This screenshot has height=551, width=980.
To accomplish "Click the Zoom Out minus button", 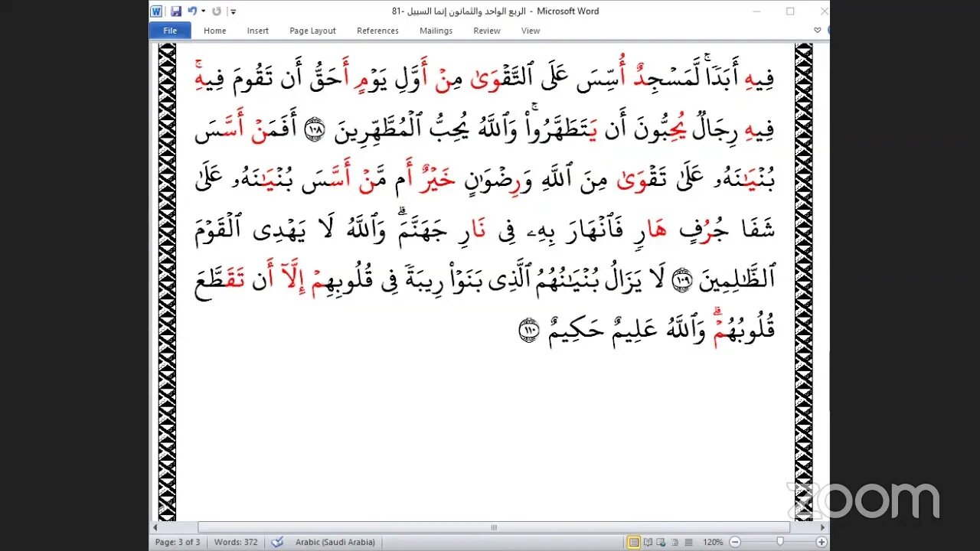I will [735, 542].
